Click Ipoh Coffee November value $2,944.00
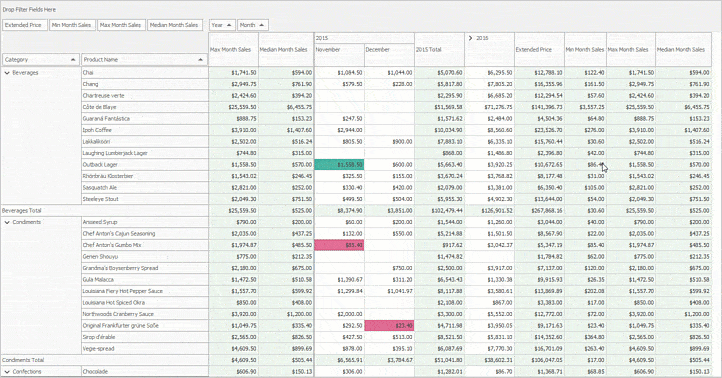This screenshot has width=722, height=378. pos(339,130)
